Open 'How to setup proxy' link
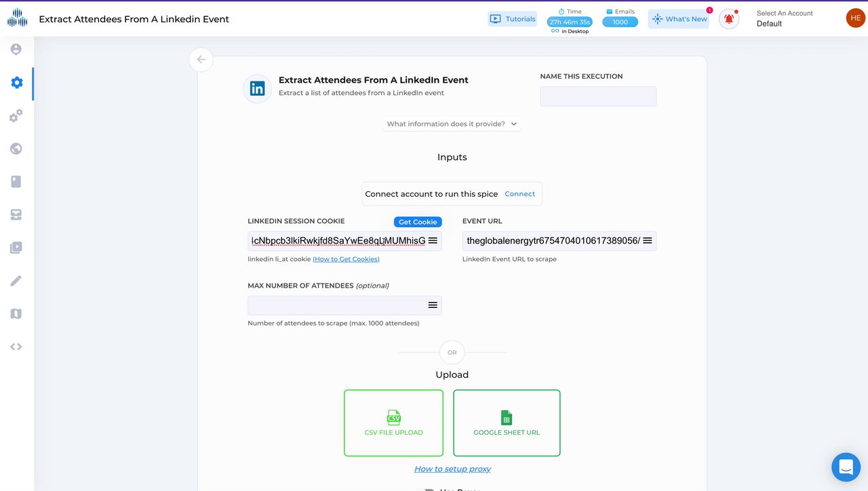868x491 pixels. pos(452,469)
